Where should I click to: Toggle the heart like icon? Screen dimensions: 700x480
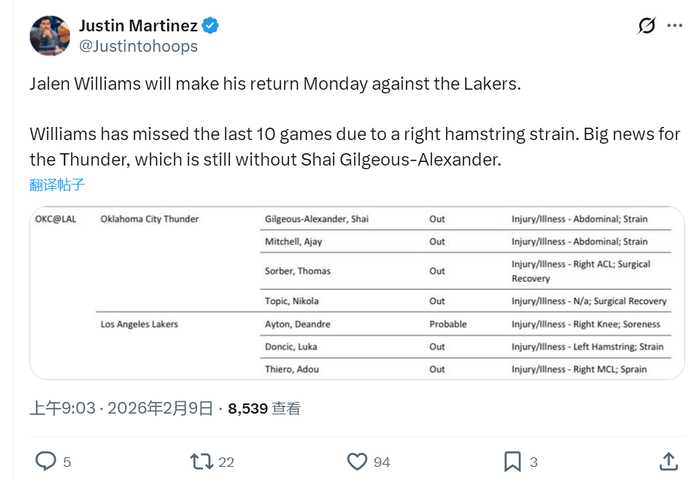357,461
